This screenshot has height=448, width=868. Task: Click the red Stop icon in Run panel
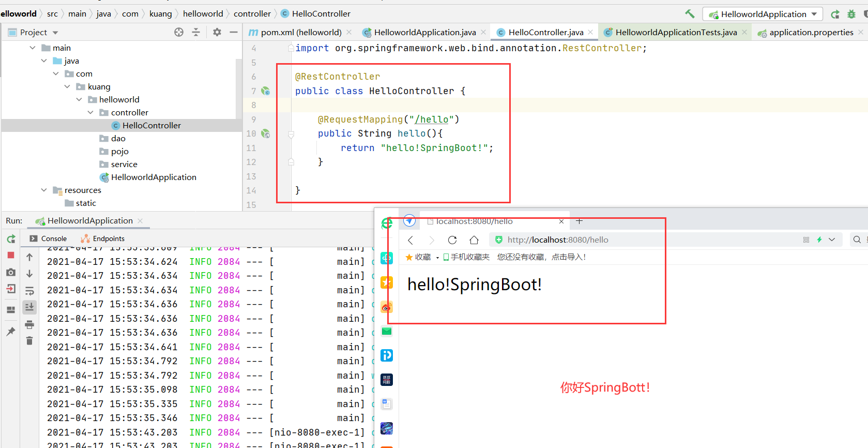pyautogui.click(x=11, y=256)
